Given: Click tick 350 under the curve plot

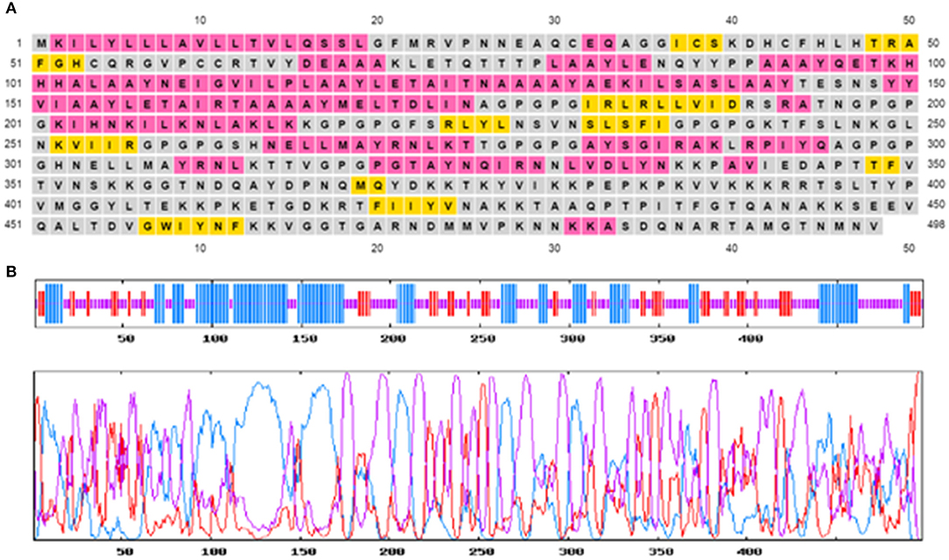Looking at the screenshot, I should (x=661, y=551).
